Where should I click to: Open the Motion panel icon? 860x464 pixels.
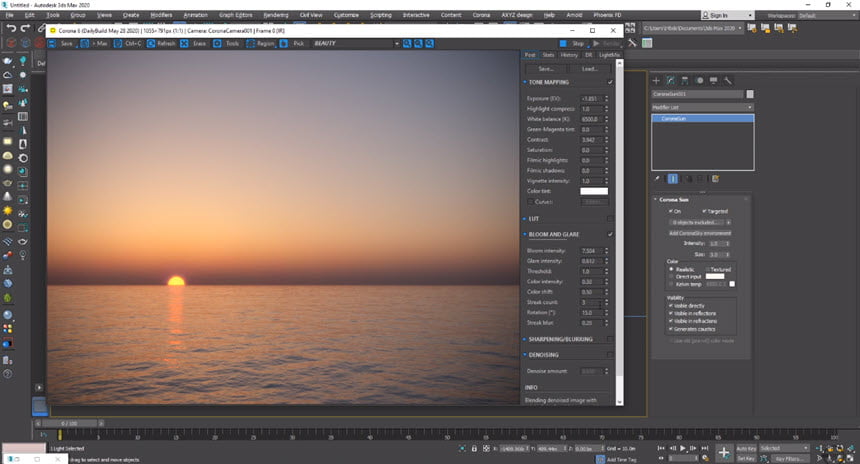(700, 79)
